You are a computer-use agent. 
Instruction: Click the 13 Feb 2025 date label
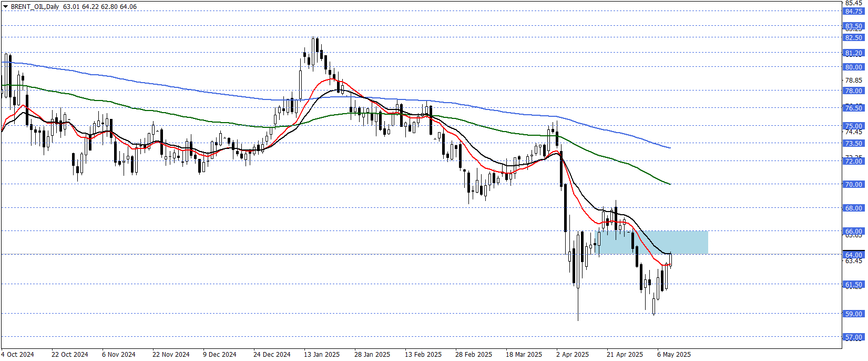pyautogui.click(x=423, y=355)
